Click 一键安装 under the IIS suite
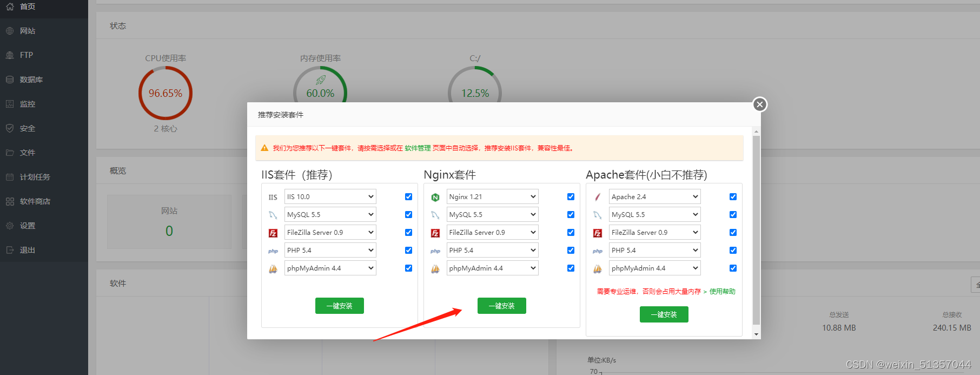This screenshot has height=375, width=980. [x=340, y=306]
